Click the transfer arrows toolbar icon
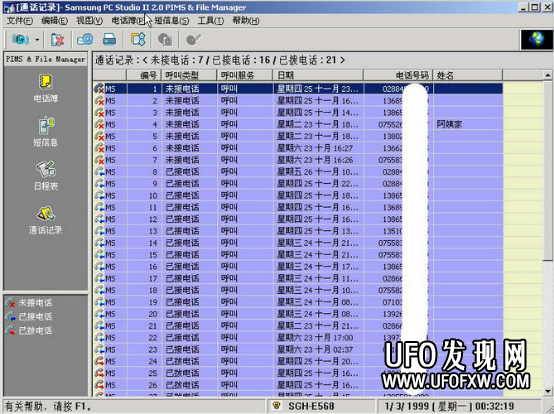The image size is (554, 414). [138, 39]
